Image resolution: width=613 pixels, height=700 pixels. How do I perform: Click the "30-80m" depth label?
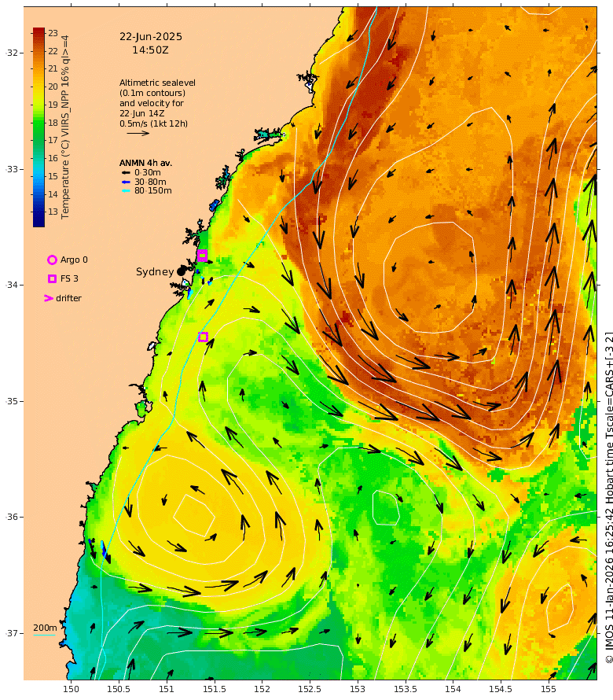[150, 182]
